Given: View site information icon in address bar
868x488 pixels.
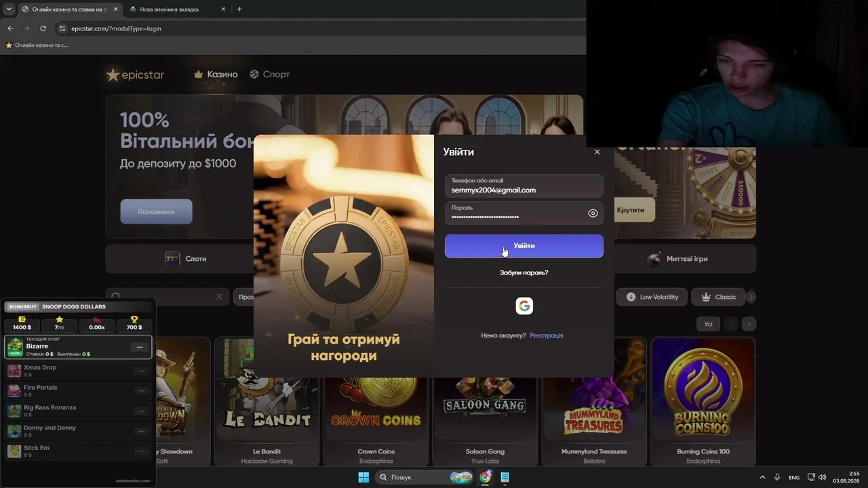Looking at the screenshot, I should click(x=62, y=28).
